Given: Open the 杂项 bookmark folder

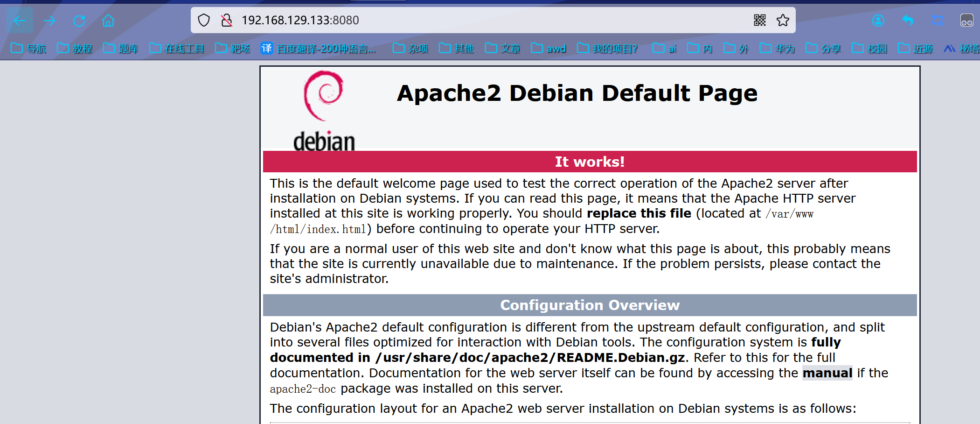Looking at the screenshot, I should point(410,48).
